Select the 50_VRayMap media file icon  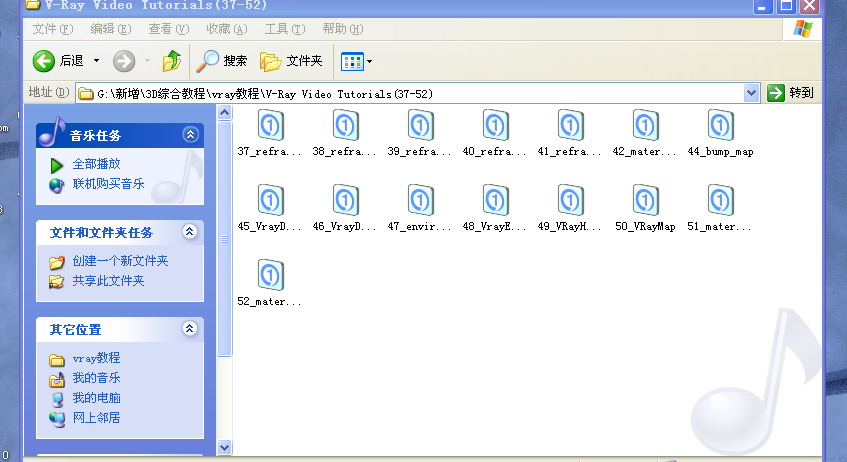pos(646,200)
